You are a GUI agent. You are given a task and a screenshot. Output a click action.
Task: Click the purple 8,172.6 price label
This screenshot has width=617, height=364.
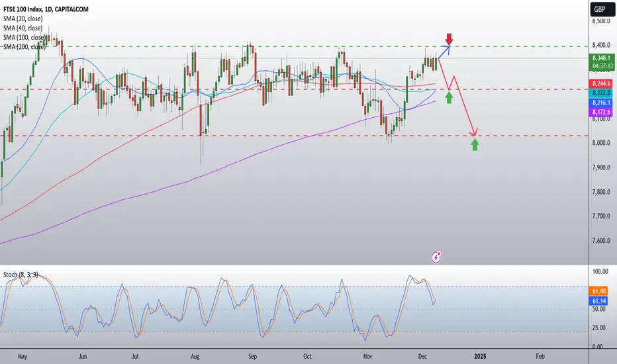point(601,112)
